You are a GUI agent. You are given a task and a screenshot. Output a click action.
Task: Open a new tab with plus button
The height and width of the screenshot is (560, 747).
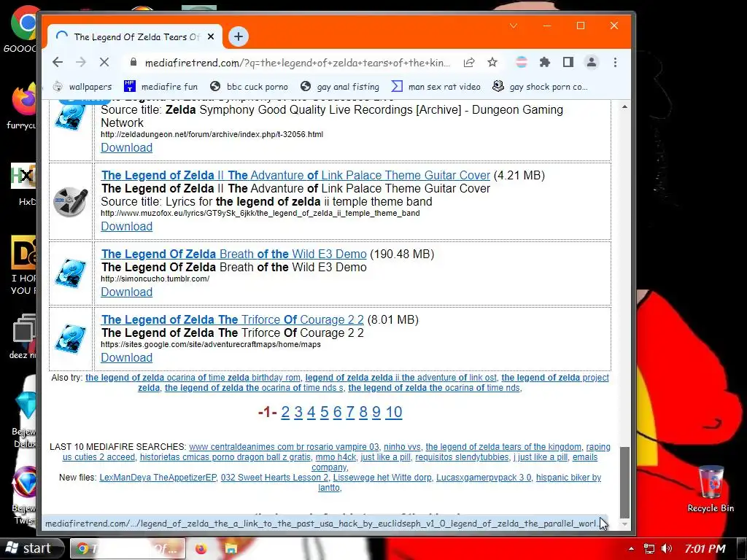pyautogui.click(x=239, y=36)
